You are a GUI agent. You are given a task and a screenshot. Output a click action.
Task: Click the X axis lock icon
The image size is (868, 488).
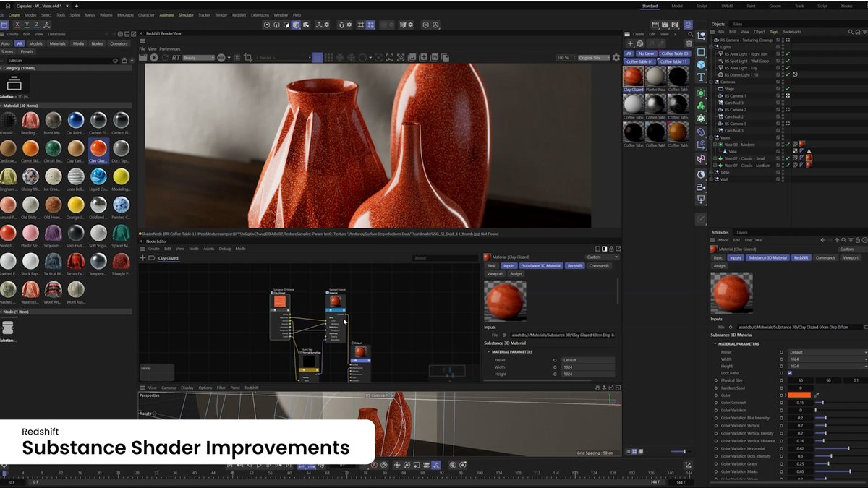click(x=16, y=25)
